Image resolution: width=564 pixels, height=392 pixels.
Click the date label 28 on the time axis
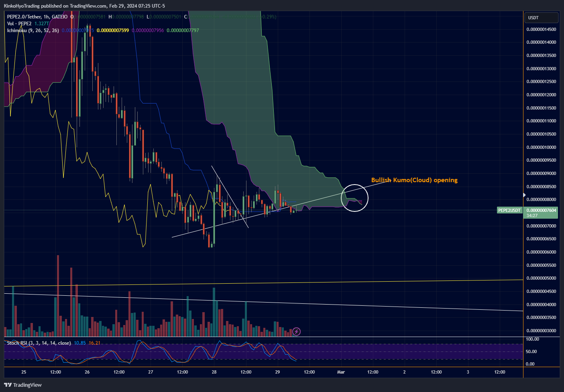tap(214, 372)
